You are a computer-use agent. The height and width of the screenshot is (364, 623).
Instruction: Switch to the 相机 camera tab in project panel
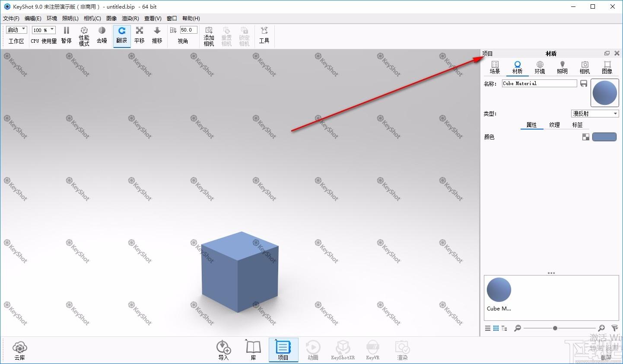pos(585,67)
